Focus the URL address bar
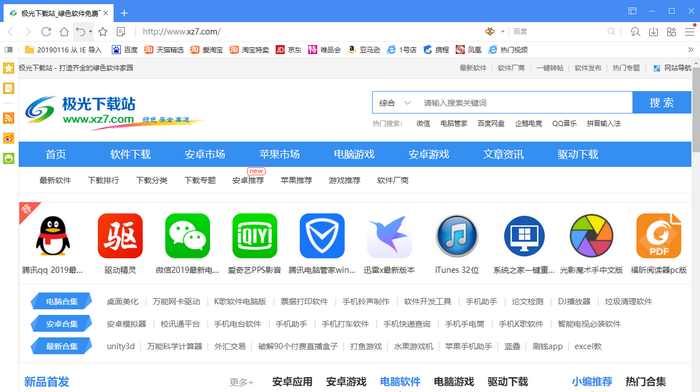 point(308,32)
